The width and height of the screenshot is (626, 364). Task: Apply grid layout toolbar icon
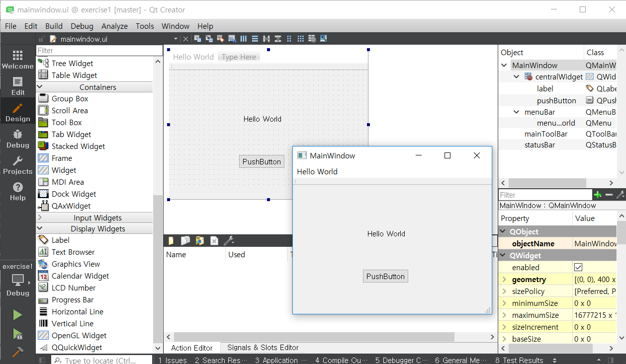[x=301, y=39]
